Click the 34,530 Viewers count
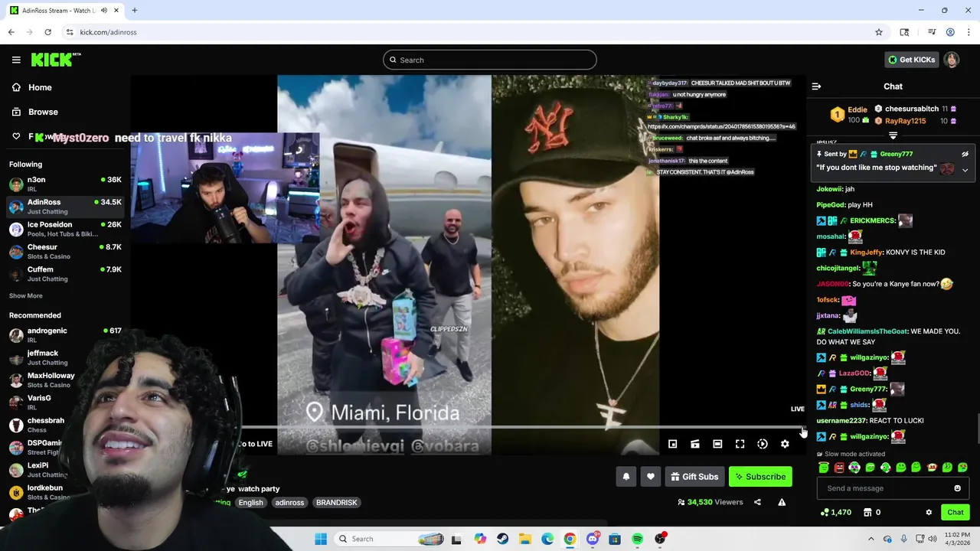Image resolution: width=980 pixels, height=551 pixels. 710,502
